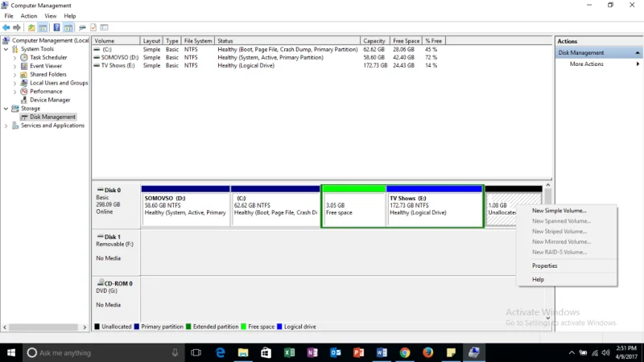Expand the Shared Folders node
Image resolution: width=644 pixels, height=362 pixels.
click(x=14, y=75)
